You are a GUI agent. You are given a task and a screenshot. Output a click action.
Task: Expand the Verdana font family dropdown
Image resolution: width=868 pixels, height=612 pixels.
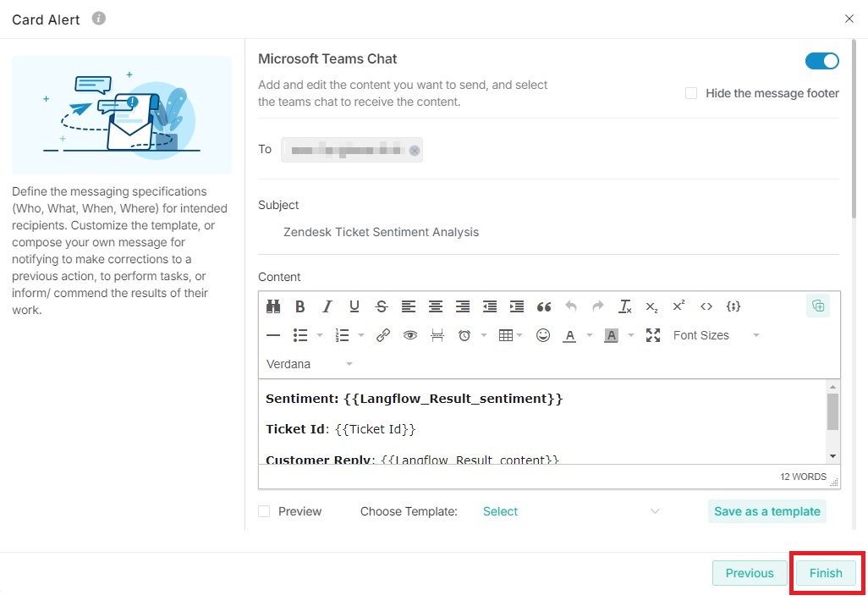(x=310, y=364)
